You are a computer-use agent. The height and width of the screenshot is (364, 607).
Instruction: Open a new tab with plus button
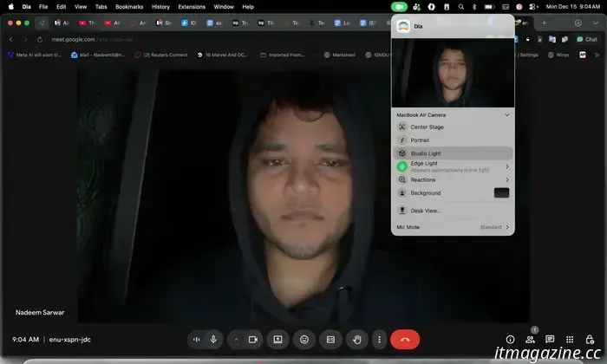point(544,23)
